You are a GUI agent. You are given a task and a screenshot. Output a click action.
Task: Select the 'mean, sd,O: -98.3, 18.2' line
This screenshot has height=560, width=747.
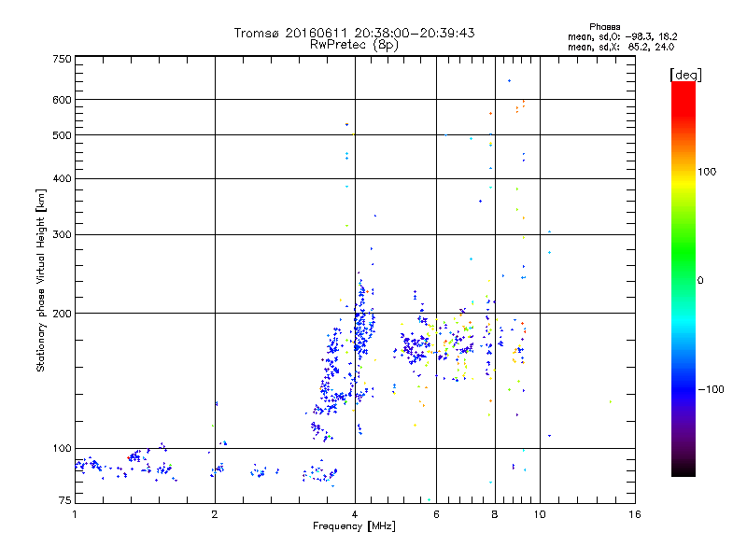(622, 36)
